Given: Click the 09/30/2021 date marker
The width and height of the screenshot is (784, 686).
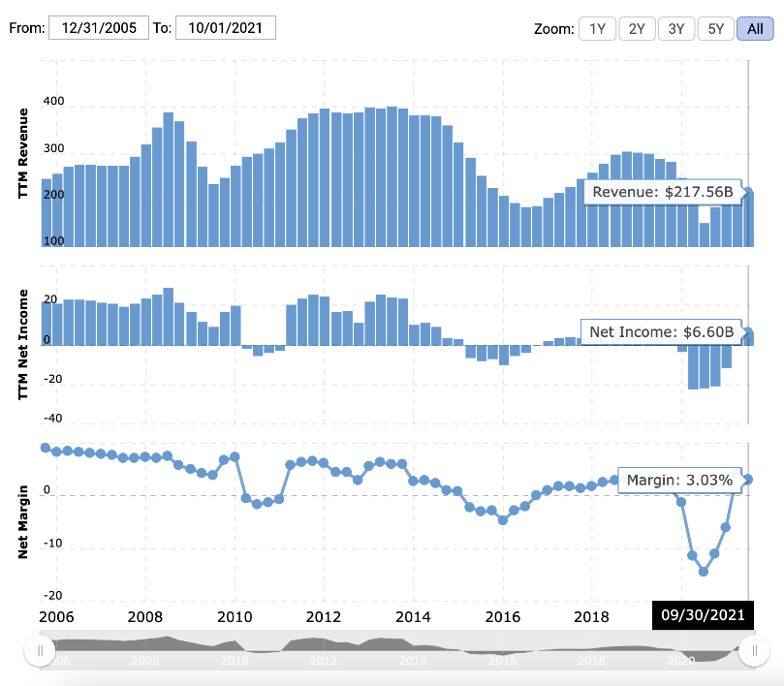Looking at the screenshot, I should 703,616.
